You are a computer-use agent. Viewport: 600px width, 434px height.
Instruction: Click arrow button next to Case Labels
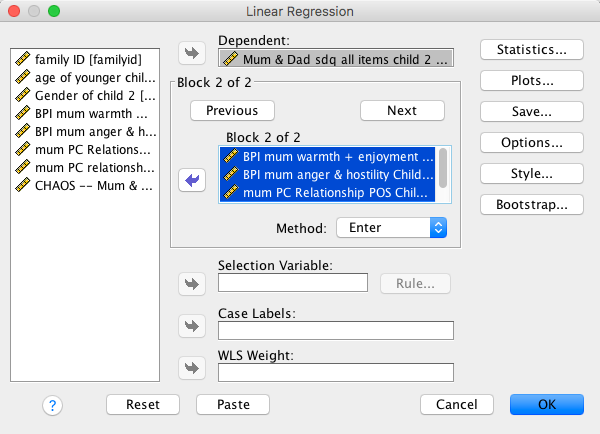[190, 325]
